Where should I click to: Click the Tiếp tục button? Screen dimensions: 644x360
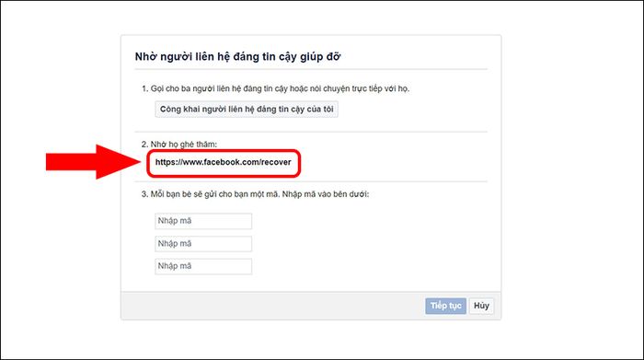coord(445,306)
